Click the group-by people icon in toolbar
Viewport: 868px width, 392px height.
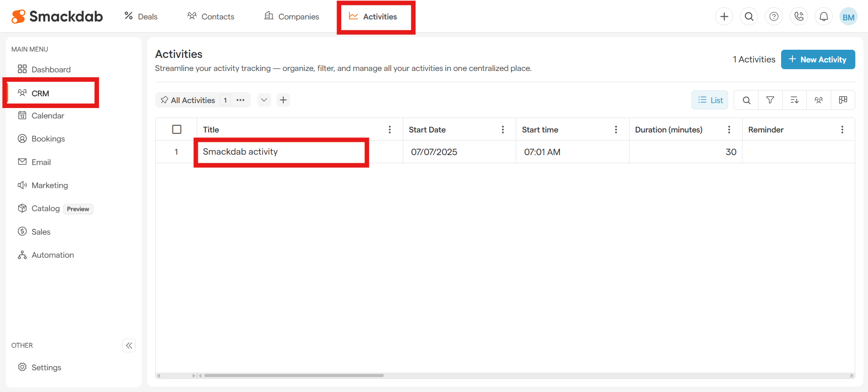(x=819, y=100)
